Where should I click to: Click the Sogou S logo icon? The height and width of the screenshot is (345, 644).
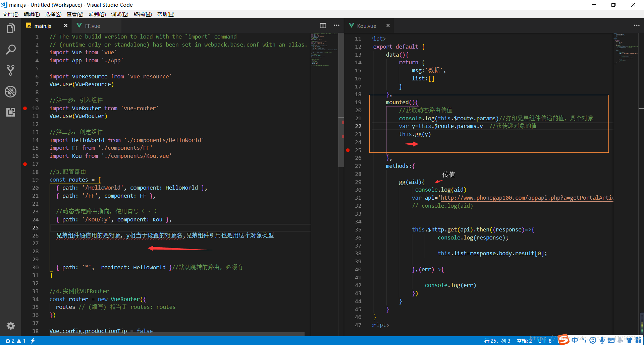[x=563, y=339]
